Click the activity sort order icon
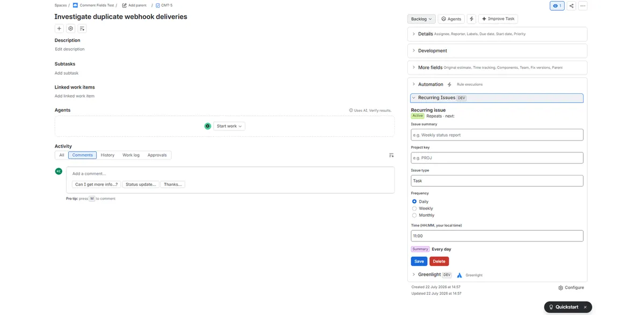Image resolution: width=644 pixels, height=315 pixels. [x=391, y=155]
